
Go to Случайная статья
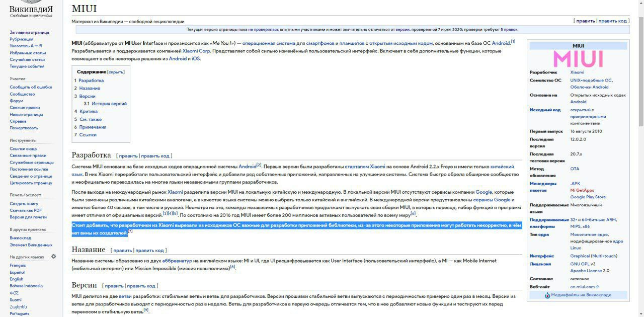(27, 59)
